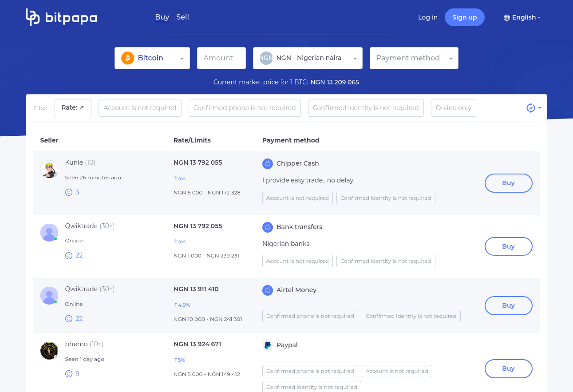Click the 'Airtel Money' payment method label
Image resolution: width=573 pixels, height=392 pixels.
pos(296,290)
